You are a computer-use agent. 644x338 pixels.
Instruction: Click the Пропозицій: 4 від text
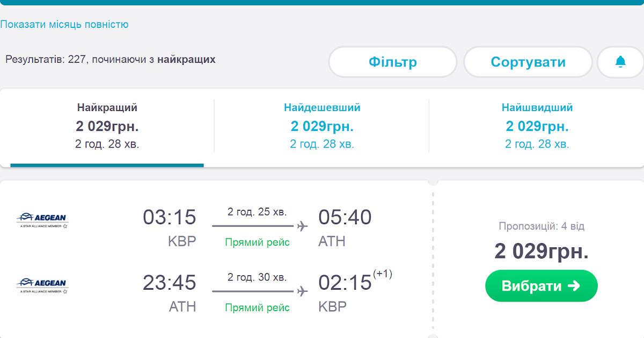coord(541,226)
